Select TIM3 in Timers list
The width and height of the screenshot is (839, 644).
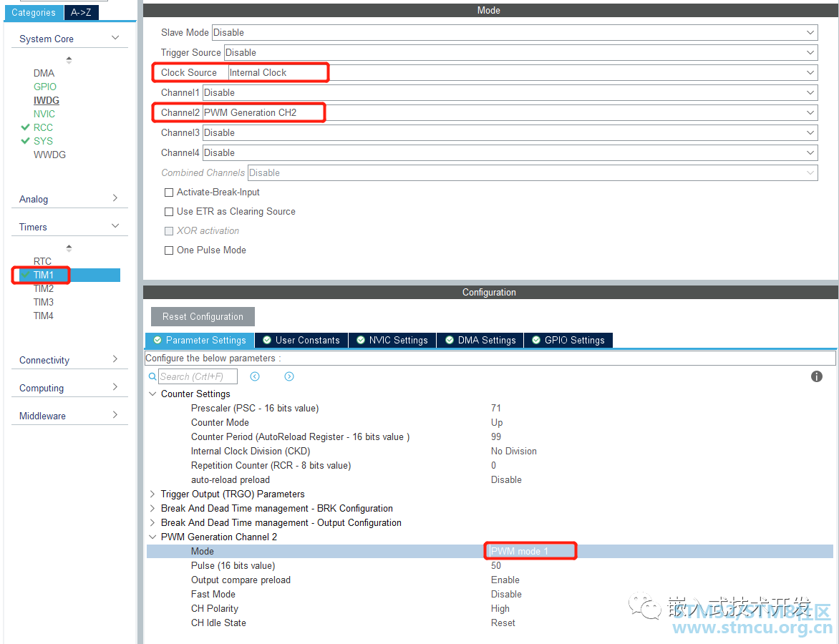44,302
